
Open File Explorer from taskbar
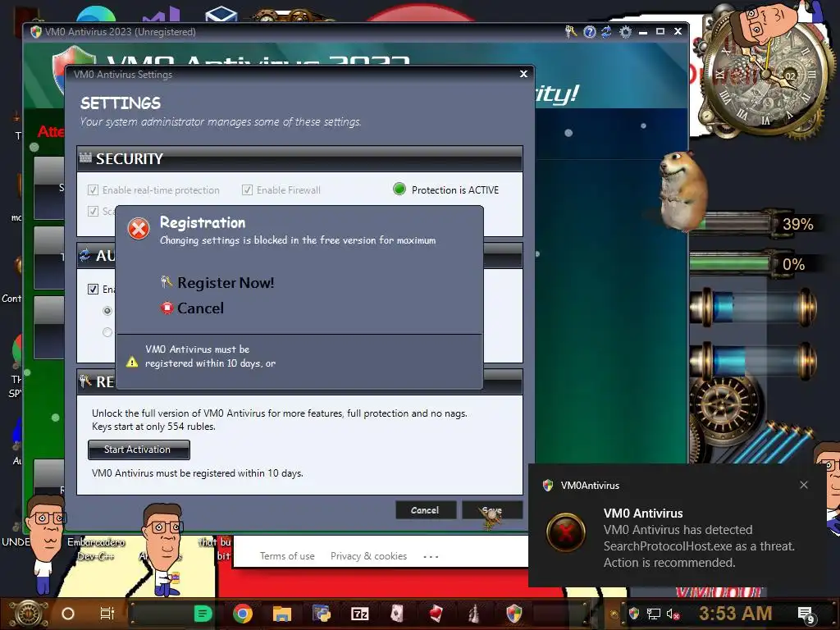tap(282, 614)
